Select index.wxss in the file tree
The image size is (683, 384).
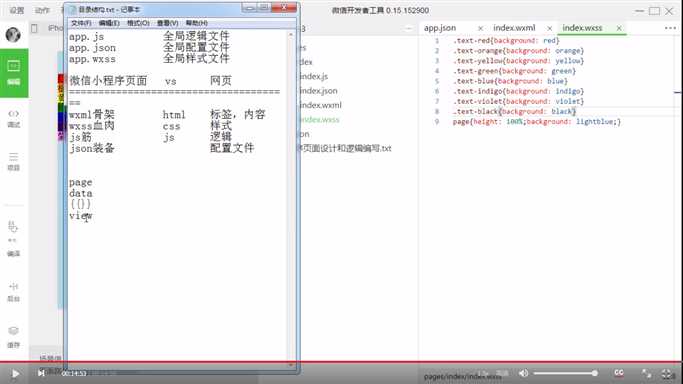point(320,120)
